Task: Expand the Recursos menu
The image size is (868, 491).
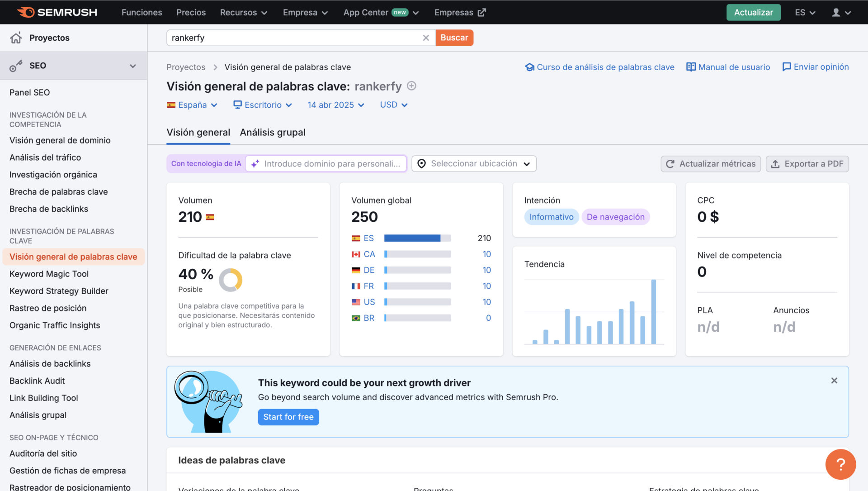Action: (x=244, y=13)
